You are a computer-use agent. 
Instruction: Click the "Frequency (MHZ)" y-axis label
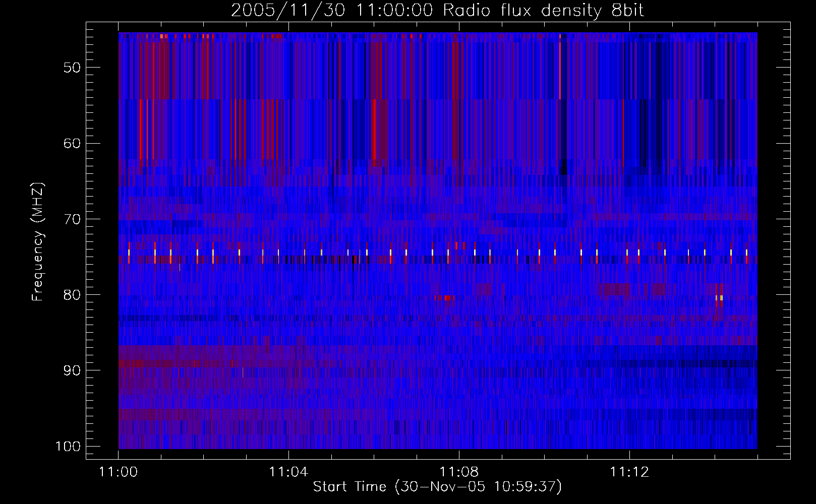(38, 242)
